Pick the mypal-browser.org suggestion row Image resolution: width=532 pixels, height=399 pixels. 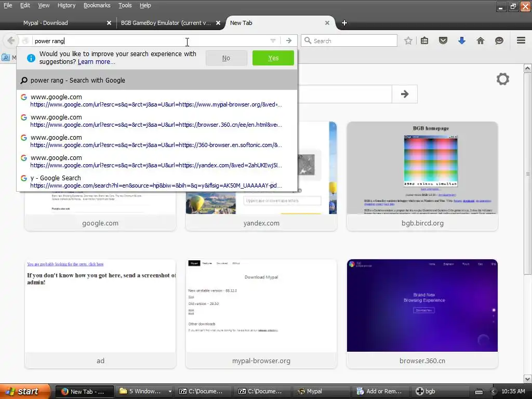157,100
